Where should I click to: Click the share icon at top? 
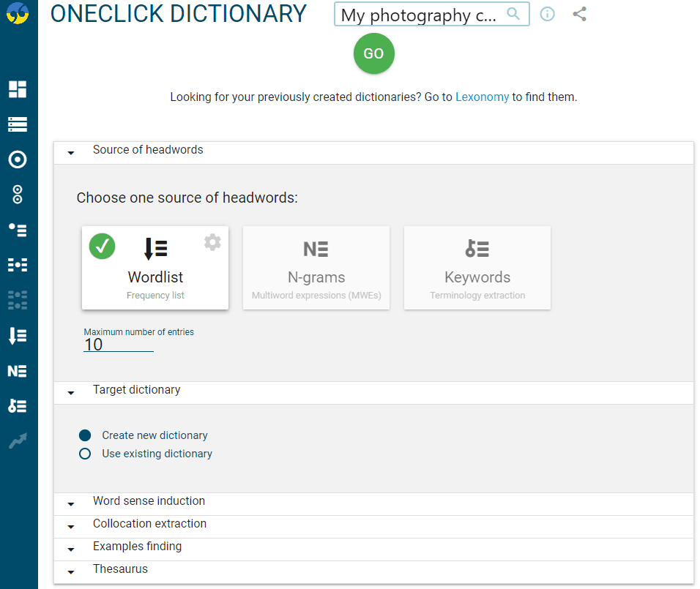(x=579, y=14)
